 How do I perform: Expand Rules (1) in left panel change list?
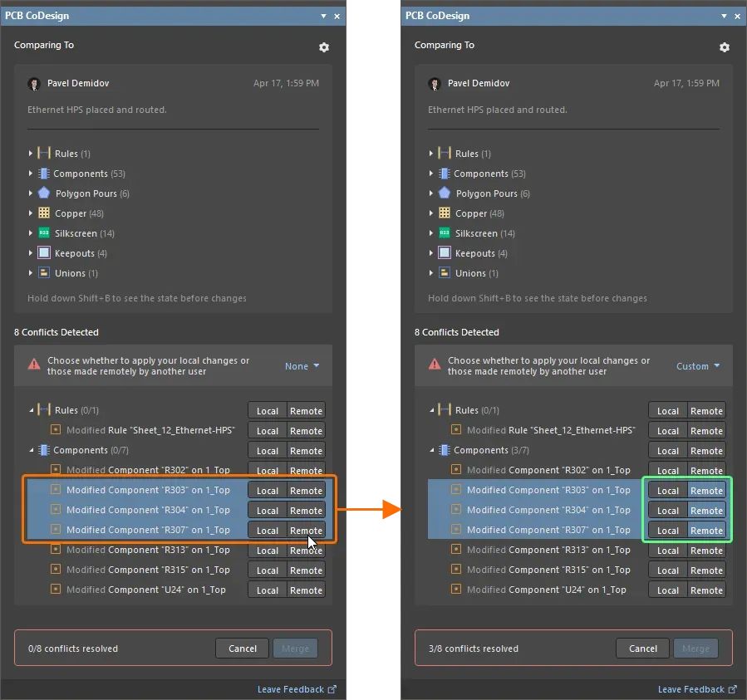click(31, 154)
